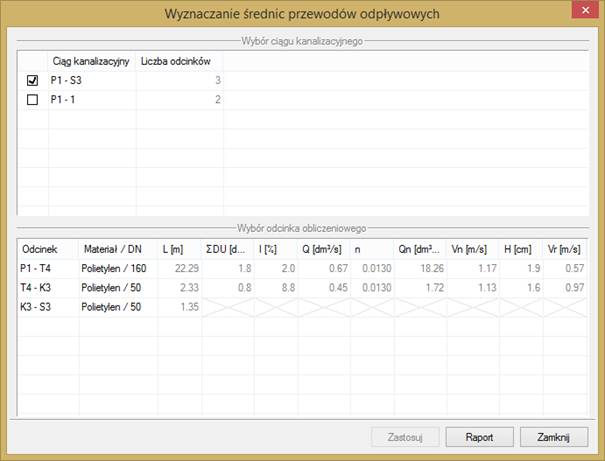Click the length value 1.35
Image resolution: width=605 pixels, height=461 pixels.
[179, 307]
